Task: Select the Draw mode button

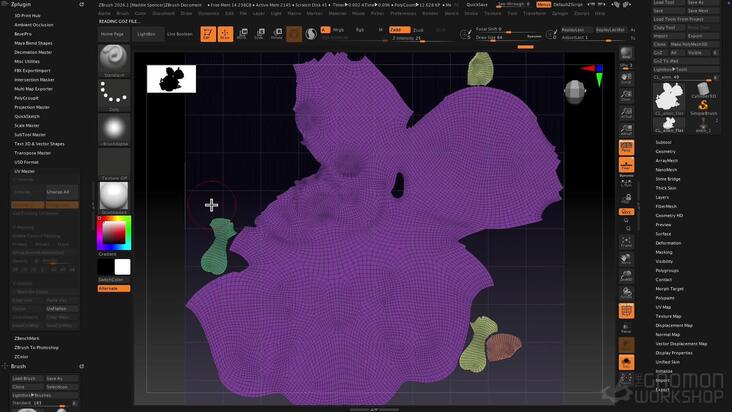Action: pyautogui.click(x=225, y=34)
